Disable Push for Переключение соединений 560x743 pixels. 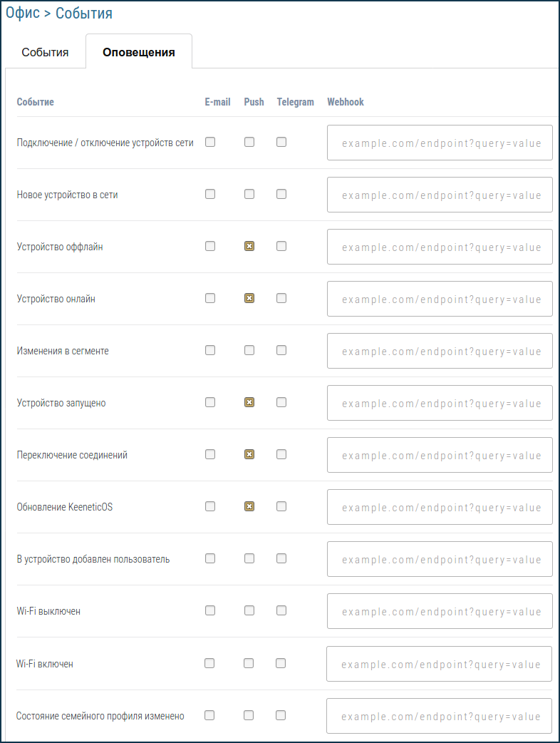[249, 454]
